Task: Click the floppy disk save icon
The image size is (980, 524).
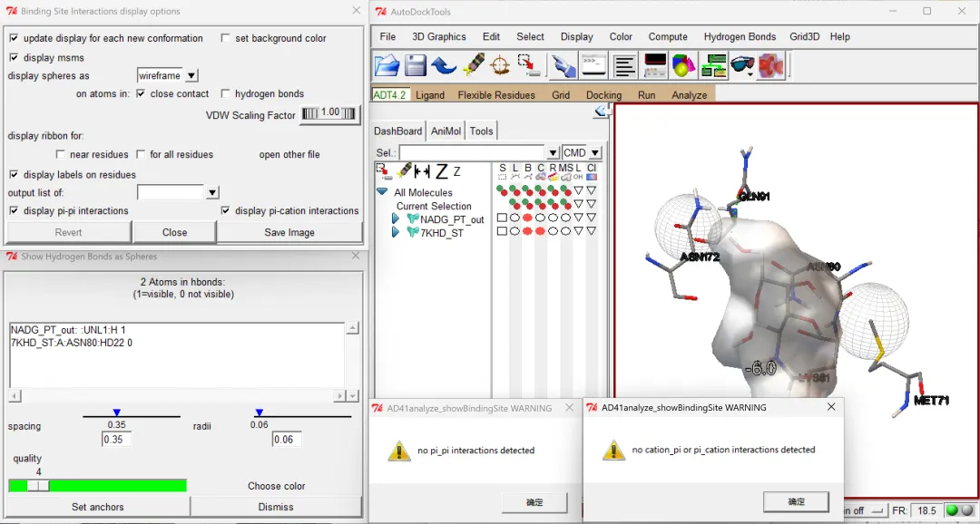Action: (415, 65)
